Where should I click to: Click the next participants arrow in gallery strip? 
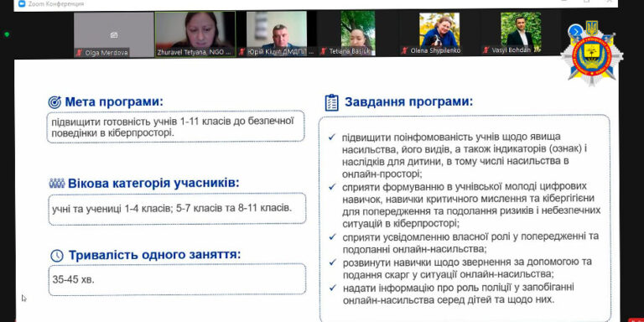(575, 31)
